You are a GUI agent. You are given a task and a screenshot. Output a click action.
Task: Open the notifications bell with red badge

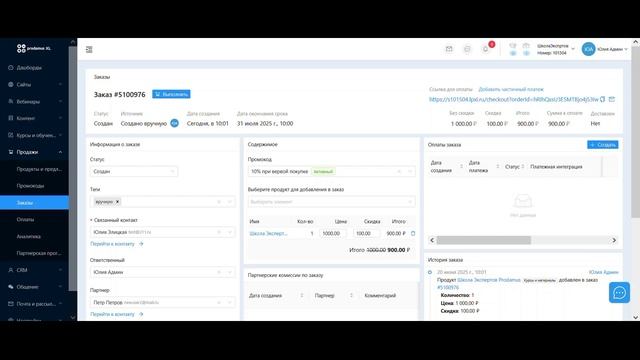(x=486, y=49)
